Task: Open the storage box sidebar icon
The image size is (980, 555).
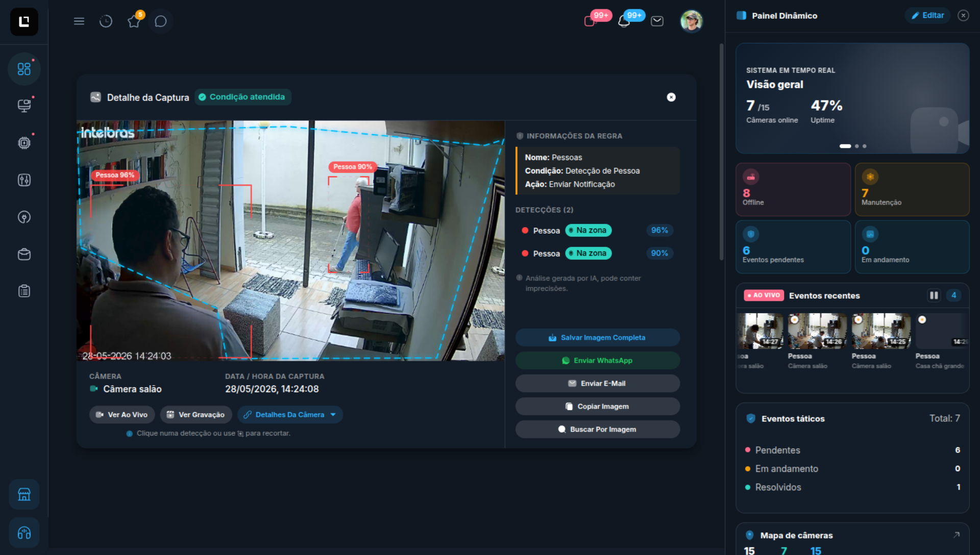Action: (x=24, y=254)
